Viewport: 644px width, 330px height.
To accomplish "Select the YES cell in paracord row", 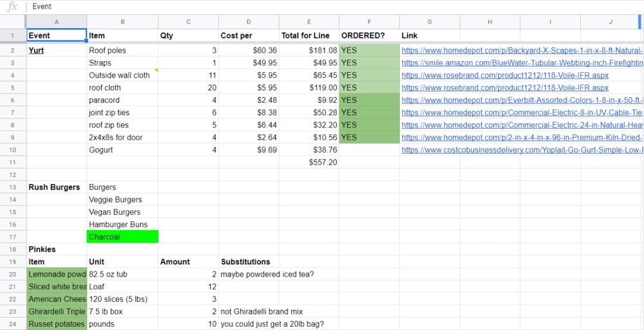I will [369, 100].
